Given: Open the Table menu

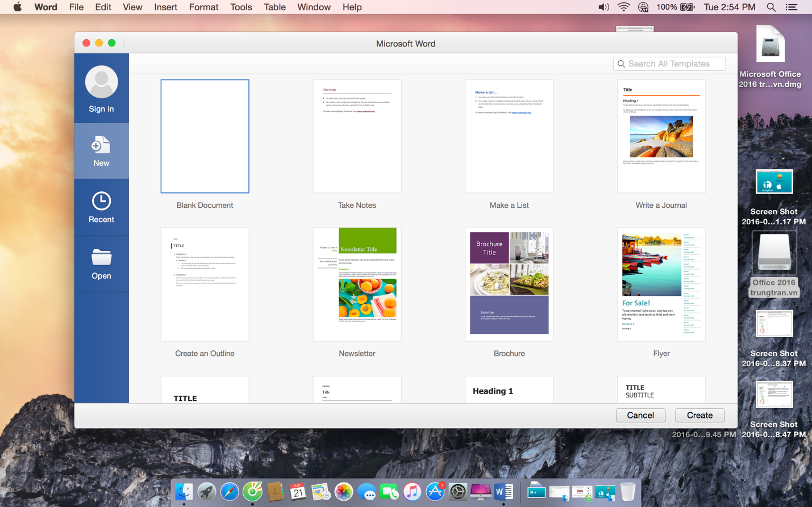Looking at the screenshot, I should coord(274,7).
